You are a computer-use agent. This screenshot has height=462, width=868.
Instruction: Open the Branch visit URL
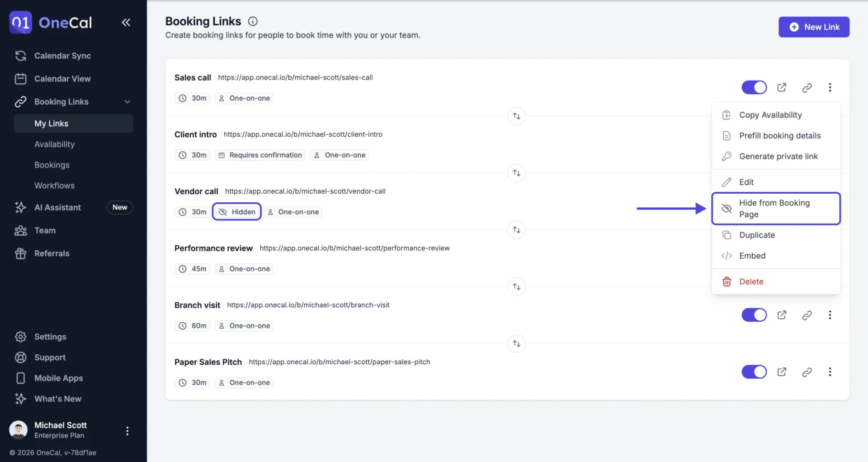[x=308, y=305]
